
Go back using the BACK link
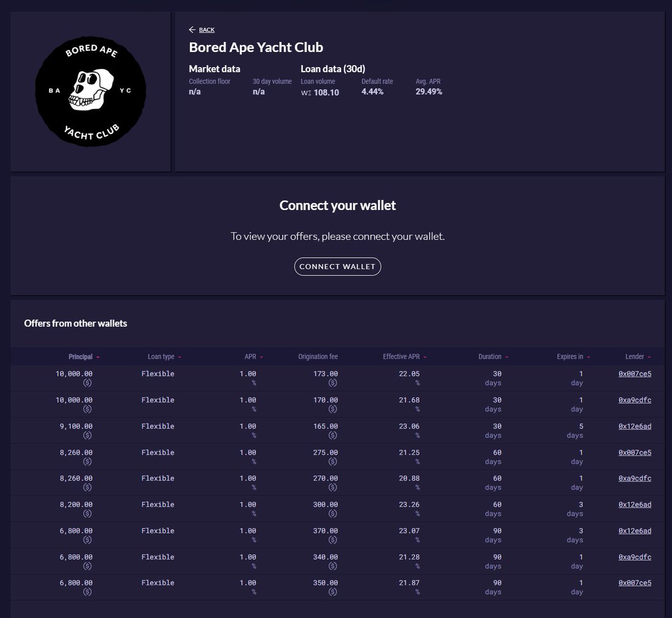[207, 30]
